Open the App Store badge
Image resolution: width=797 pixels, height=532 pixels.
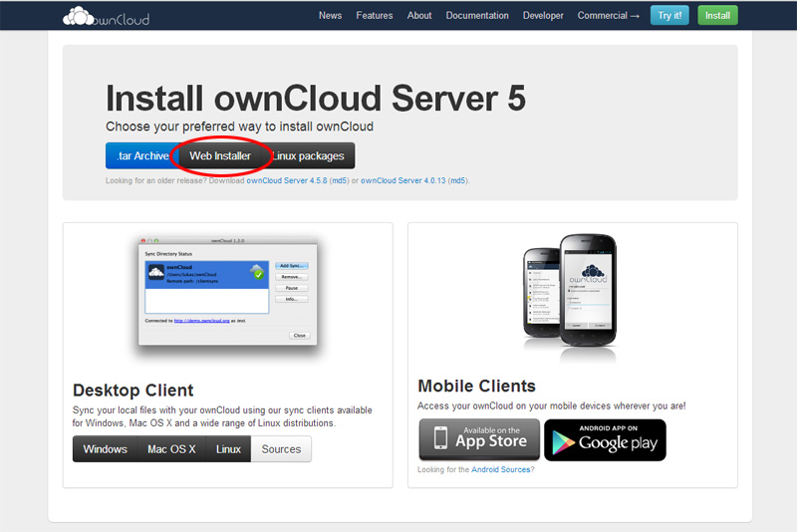coord(479,439)
